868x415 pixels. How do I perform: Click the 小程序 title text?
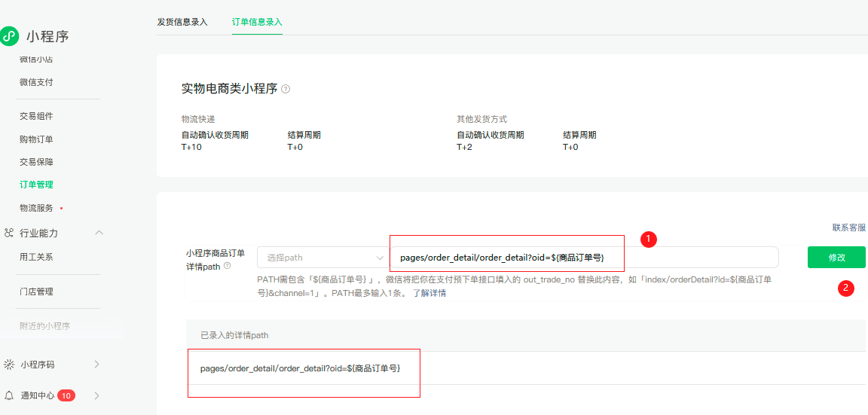tap(47, 37)
